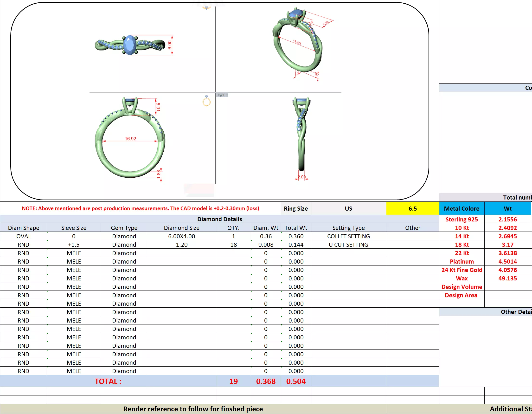
Task: Select the Platinum weight value 4.5014
Action: point(507,261)
